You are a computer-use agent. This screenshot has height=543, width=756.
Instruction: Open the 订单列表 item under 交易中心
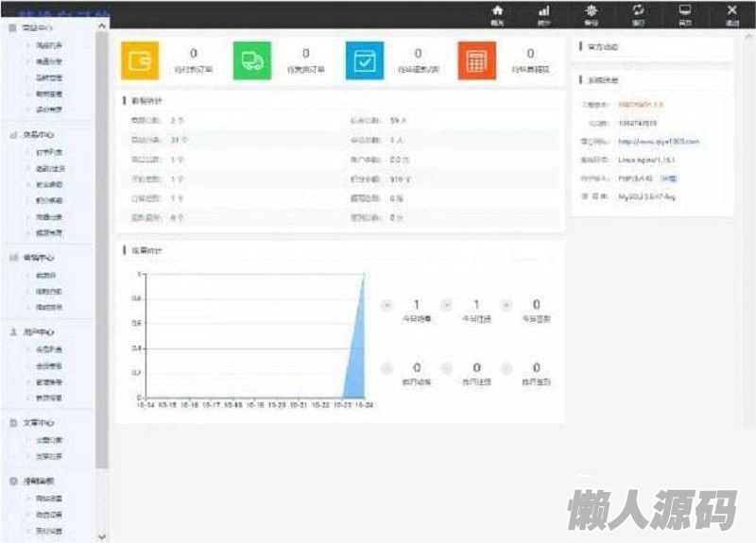click(49, 152)
